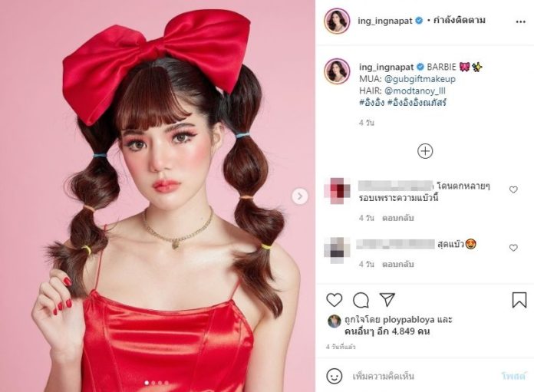Viewport: 534px width, 392px height.
Task: Like the first comment's heart
Action: point(513,189)
